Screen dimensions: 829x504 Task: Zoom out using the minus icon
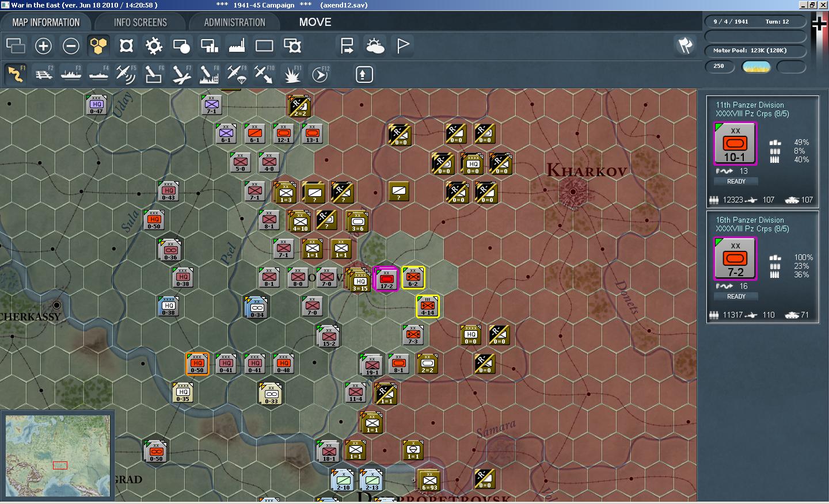(71, 45)
